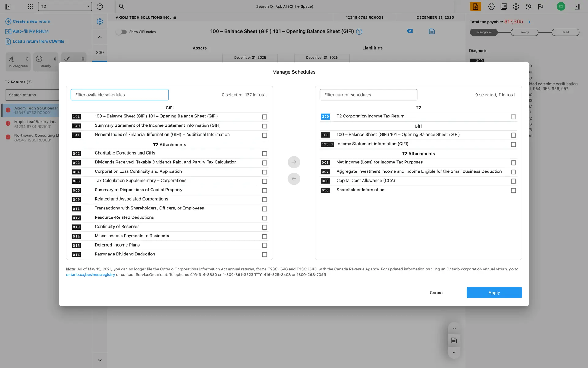The image size is (588, 368).
Task: Open the green E2 user avatar
Action: [x=561, y=6]
